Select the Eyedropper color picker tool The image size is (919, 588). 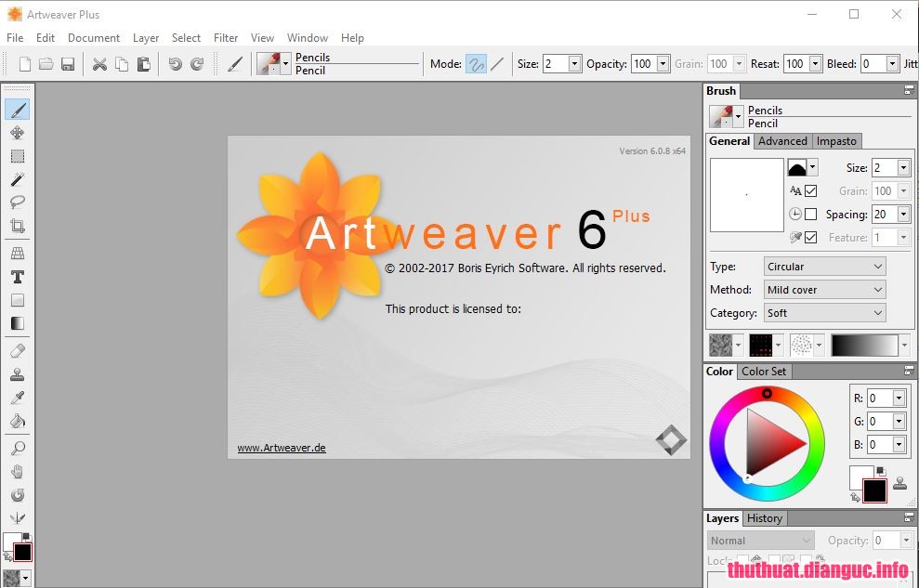pos(18,398)
